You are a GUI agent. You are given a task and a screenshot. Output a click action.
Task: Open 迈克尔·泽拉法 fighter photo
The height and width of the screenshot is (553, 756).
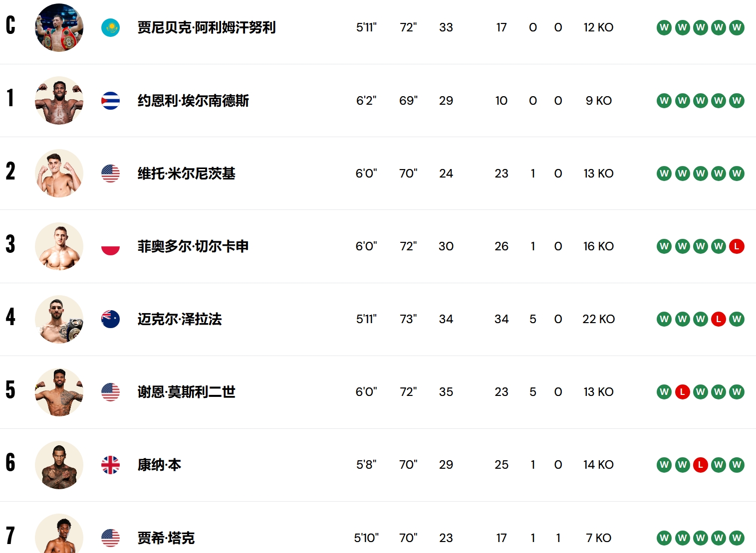[59, 319]
